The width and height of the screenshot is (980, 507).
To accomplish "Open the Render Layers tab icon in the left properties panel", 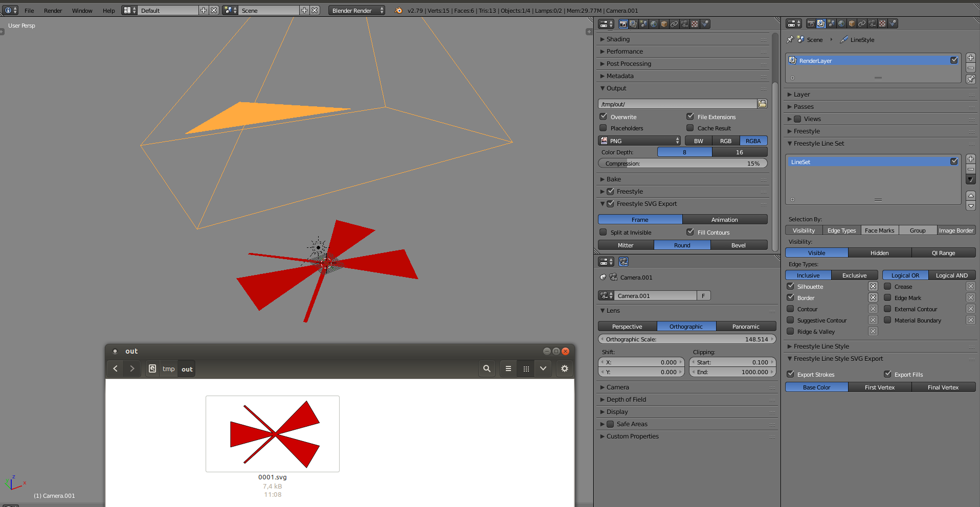I will [633, 24].
